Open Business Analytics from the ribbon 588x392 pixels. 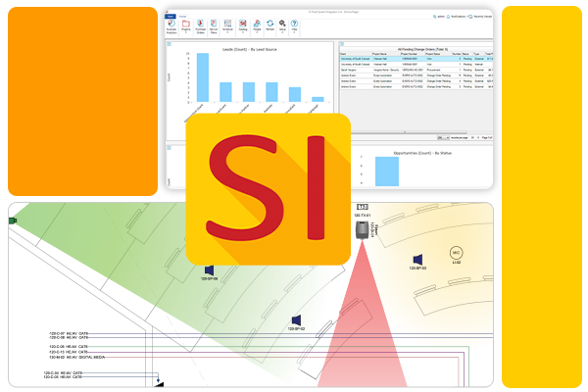171,27
